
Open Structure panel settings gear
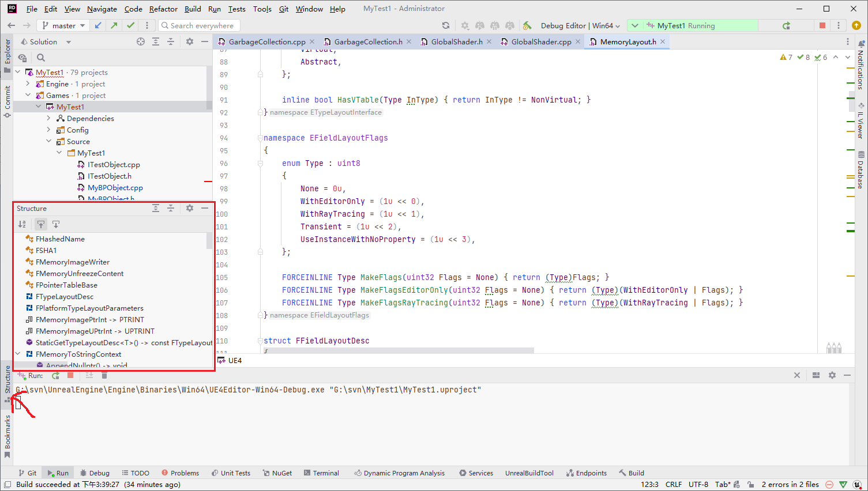tap(190, 208)
